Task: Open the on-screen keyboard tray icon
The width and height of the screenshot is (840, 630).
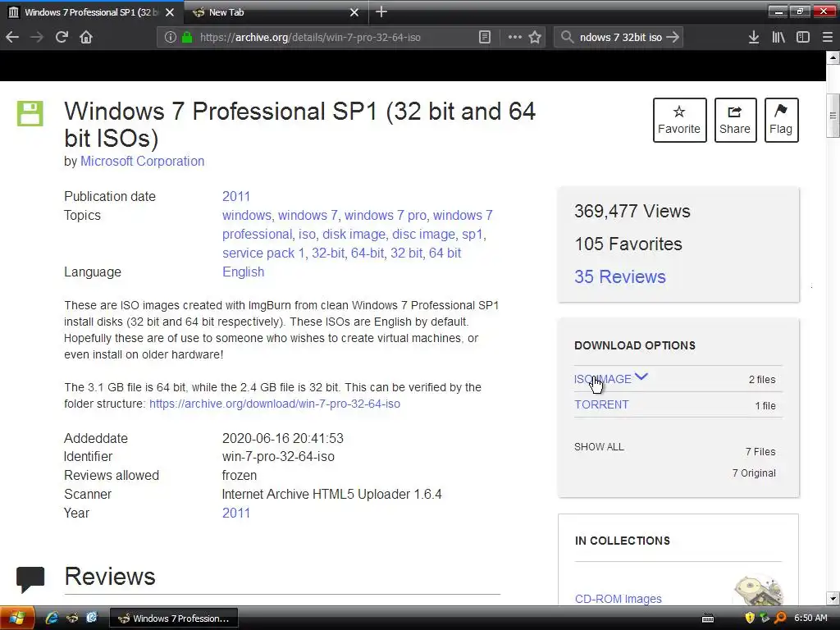Action: [x=708, y=619]
